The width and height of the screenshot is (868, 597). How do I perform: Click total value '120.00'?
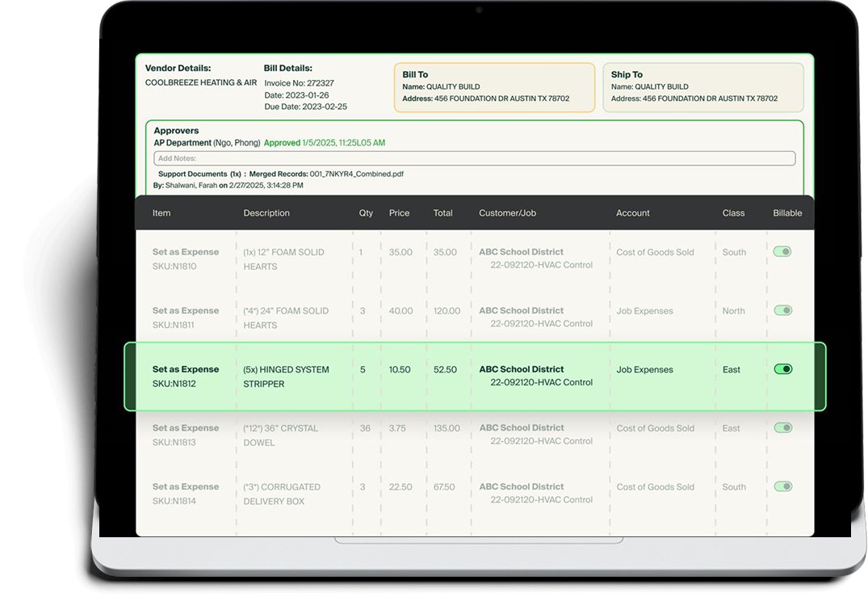coord(447,311)
